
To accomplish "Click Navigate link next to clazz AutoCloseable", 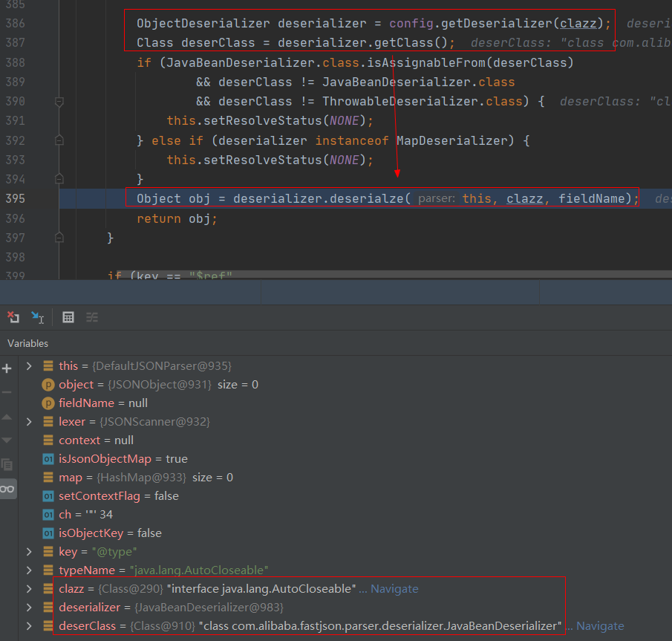I will (394, 588).
